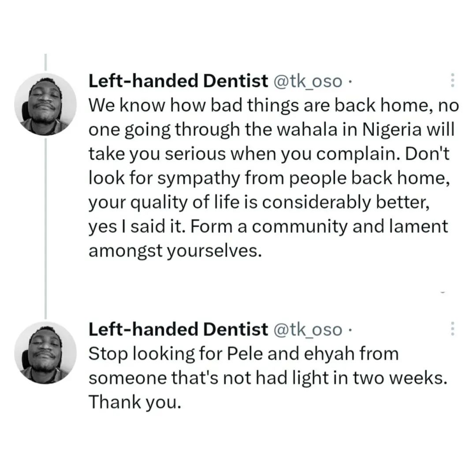
Task: Open Left-handed Dentist name on second tweet
Action: [178, 329]
